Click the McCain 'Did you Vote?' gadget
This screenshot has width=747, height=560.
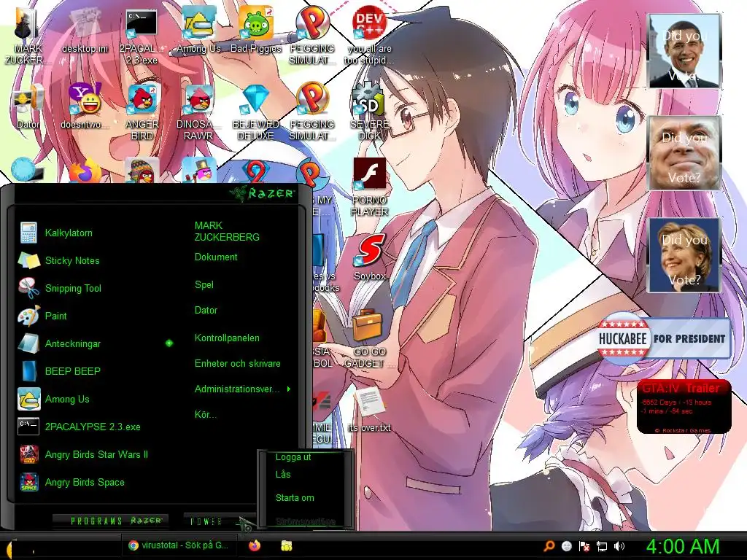pyautogui.click(x=684, y=153)
